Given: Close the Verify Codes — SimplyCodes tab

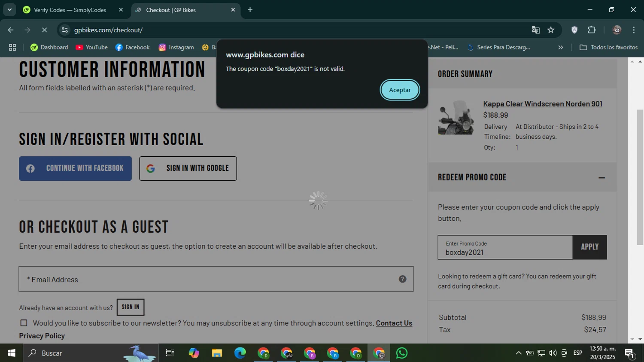Looking at the screenshot, I should [x=121, y=10].
